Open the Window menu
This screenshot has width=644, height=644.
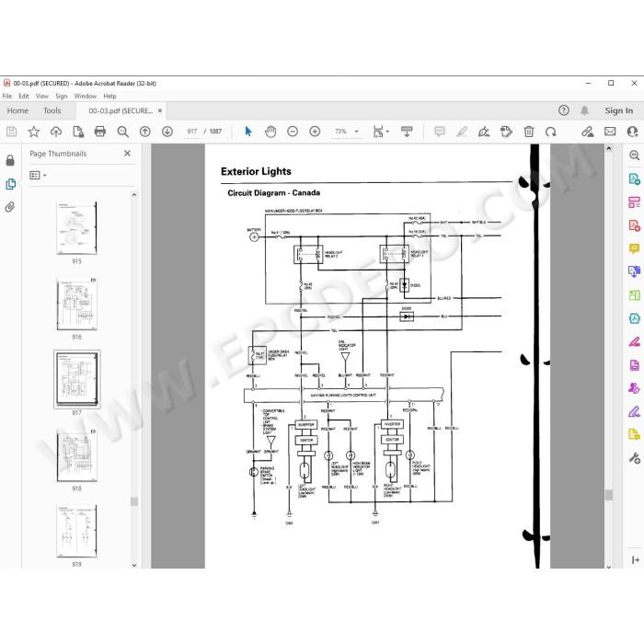[x=85, y=96]
